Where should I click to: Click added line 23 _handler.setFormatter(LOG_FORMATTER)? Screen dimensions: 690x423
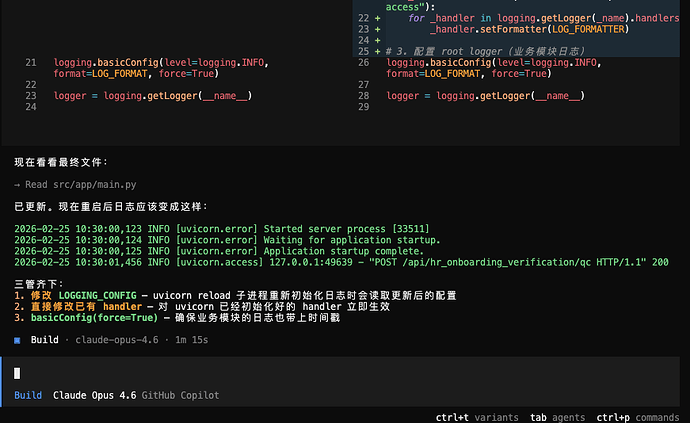[x=530, y=29]
